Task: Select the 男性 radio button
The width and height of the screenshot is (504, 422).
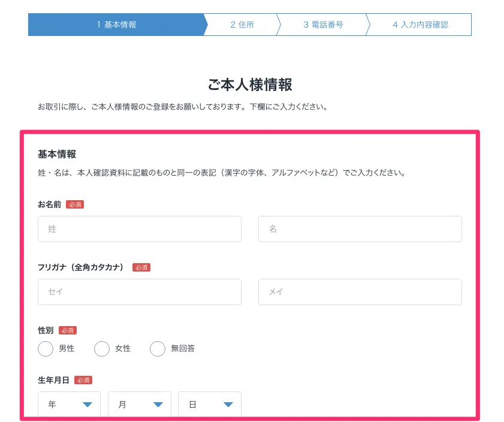Action: point(46,349)
